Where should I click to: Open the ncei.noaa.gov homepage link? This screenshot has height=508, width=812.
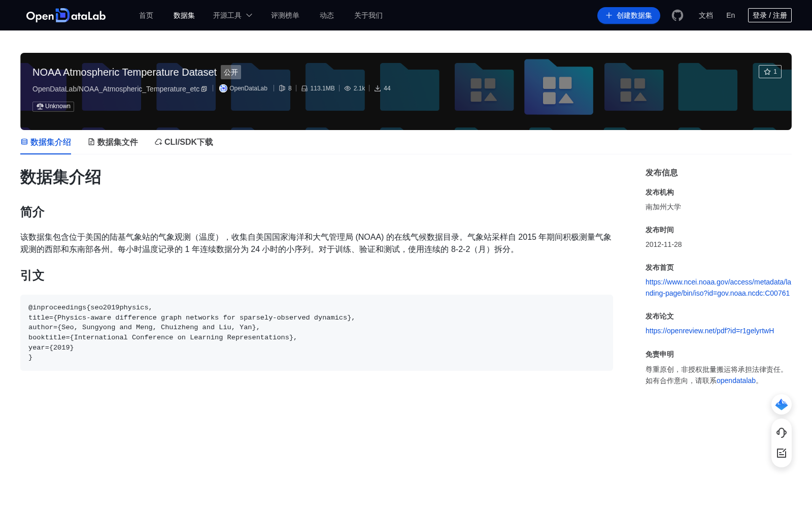[718, 288]
